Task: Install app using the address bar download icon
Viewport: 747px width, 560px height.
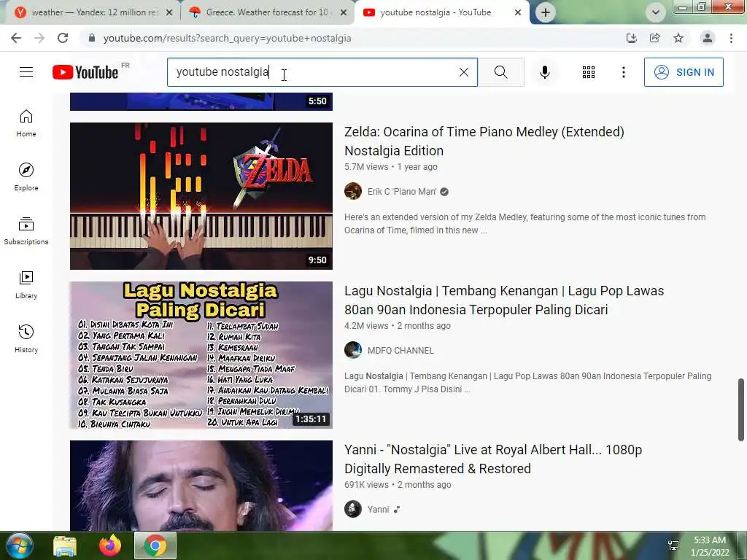Action: [x=631, y=38]
